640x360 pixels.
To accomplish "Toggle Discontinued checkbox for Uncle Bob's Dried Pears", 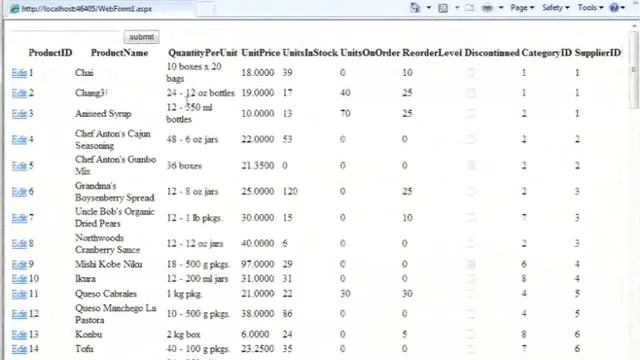I will (x=471, y=218).
